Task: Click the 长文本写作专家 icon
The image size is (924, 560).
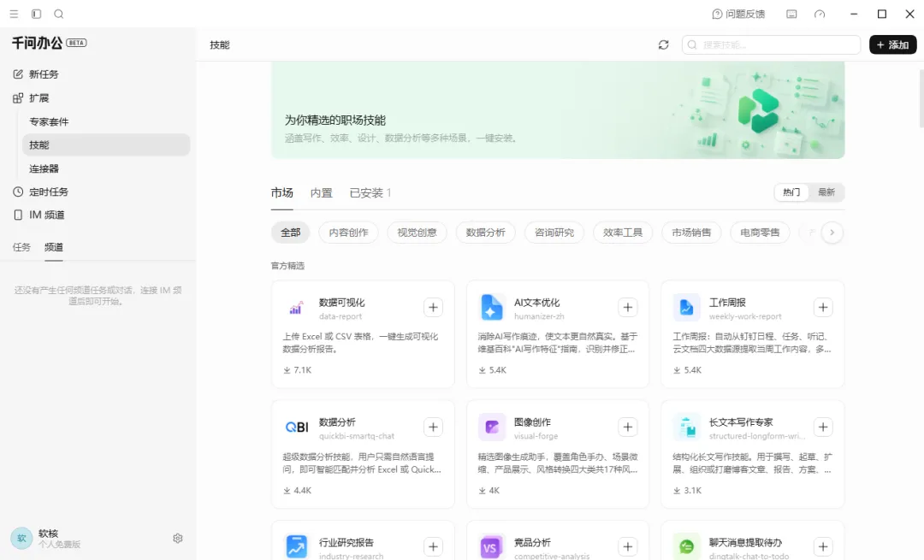Action: point(686,427)
